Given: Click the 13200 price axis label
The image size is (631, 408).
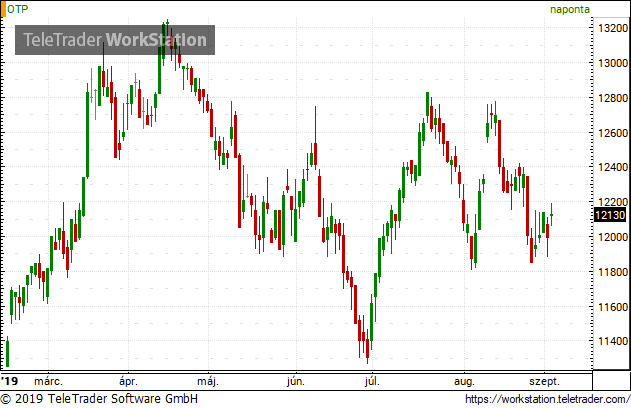Looking at the screenshot, I should click(x=613, y=28).
